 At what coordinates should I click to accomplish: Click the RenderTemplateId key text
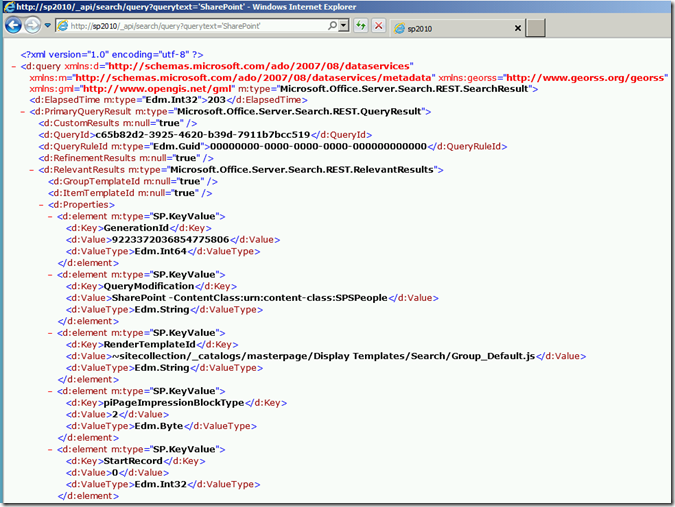click(150, 345)
